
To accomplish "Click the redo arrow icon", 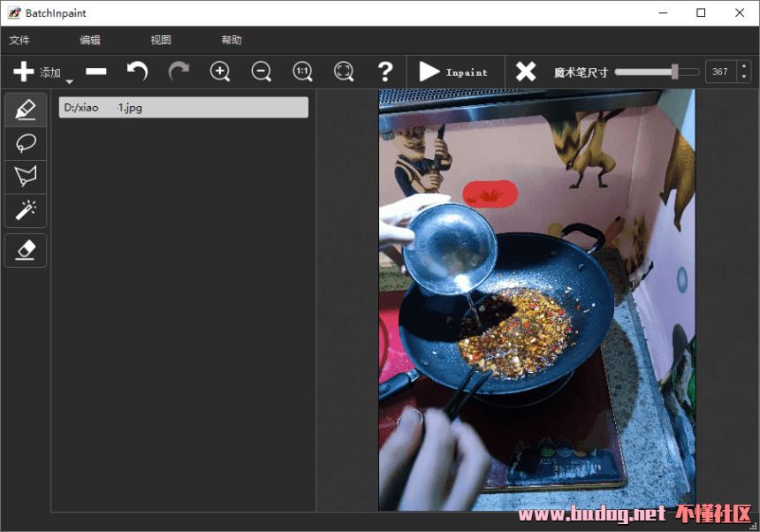I will (x=179, y=72).
